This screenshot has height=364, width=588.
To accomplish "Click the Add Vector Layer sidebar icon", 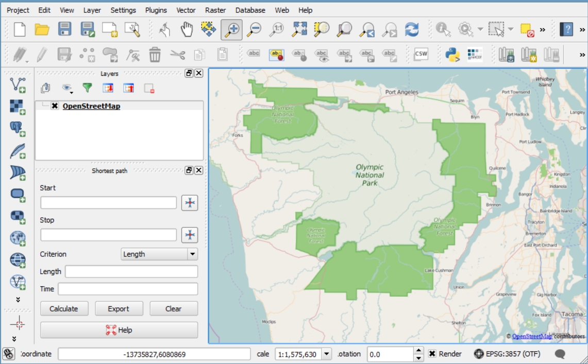I will coord(18,85).
